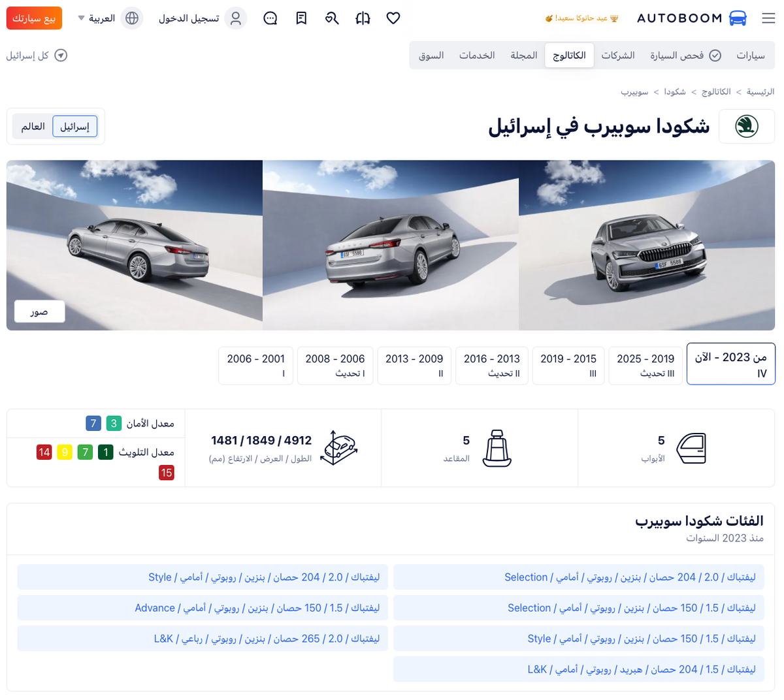
Task: Select generation 2019 - 2025 III facelift
Action: tap(645, 365)
